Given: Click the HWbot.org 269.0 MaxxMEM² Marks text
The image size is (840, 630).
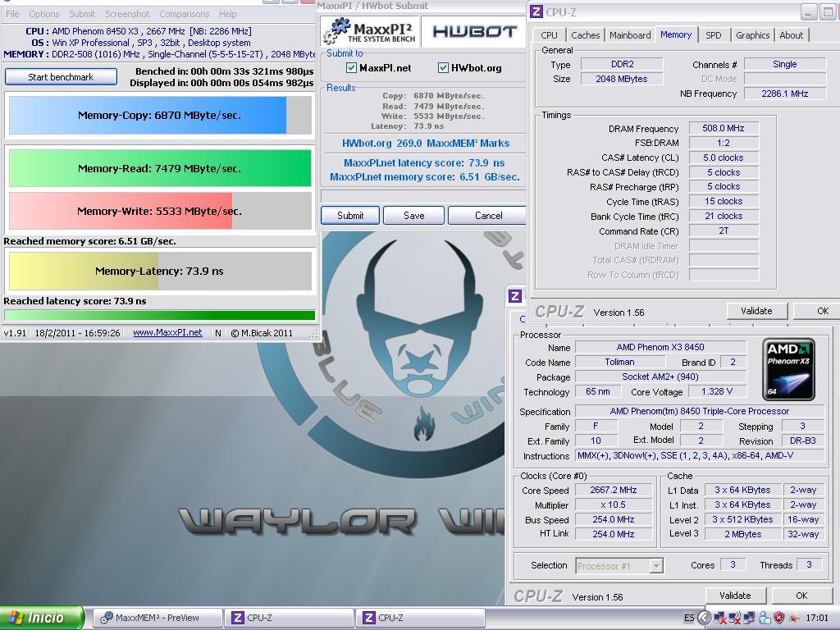Looking at the screenshot, I should pos(426,143).
